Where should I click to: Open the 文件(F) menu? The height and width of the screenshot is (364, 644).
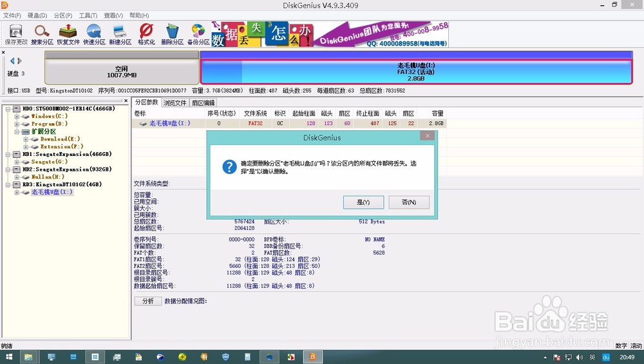pos(12,15)
